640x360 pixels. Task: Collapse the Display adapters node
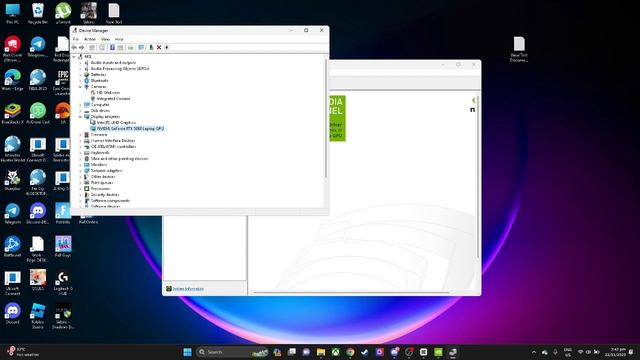coord(80,117)
